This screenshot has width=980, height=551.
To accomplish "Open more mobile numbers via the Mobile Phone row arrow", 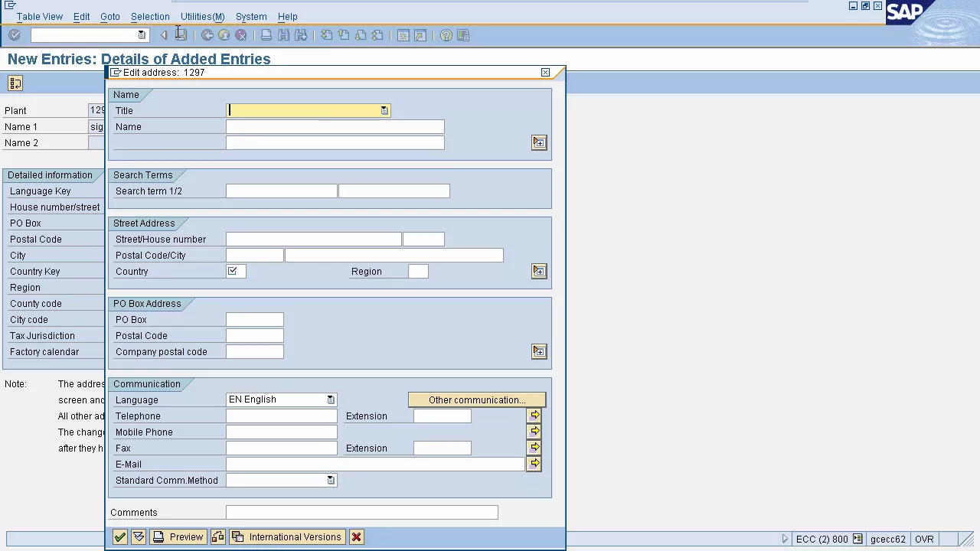I will tap(534, 432).
